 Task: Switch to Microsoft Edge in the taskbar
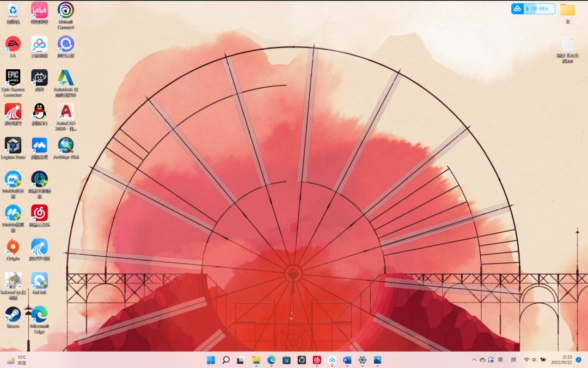point(271,360)
